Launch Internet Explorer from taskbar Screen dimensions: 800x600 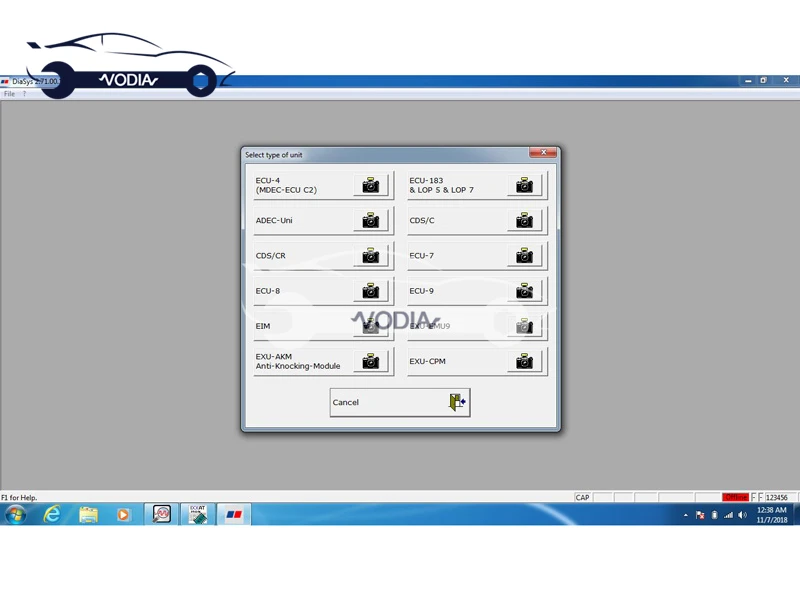[x=52, y=515]
